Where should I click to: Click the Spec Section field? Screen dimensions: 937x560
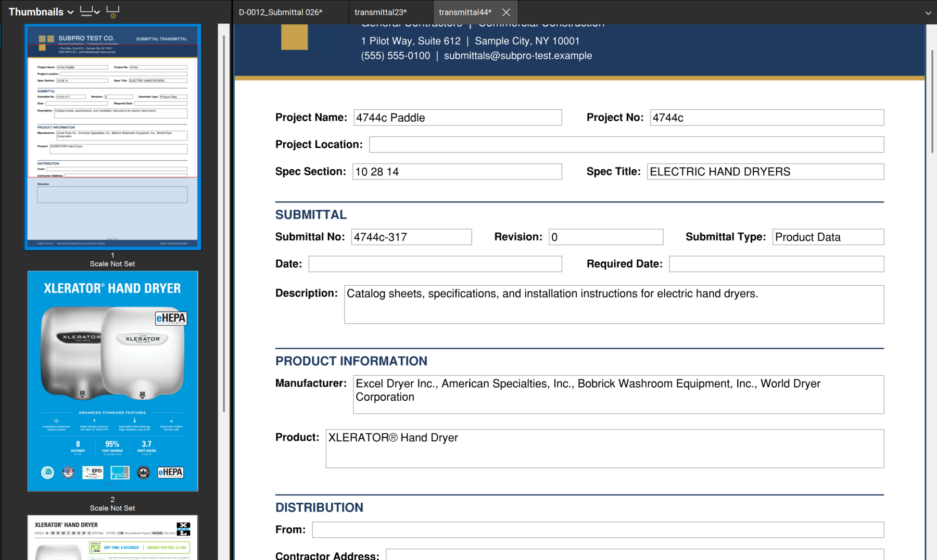(x=457, y=172)
